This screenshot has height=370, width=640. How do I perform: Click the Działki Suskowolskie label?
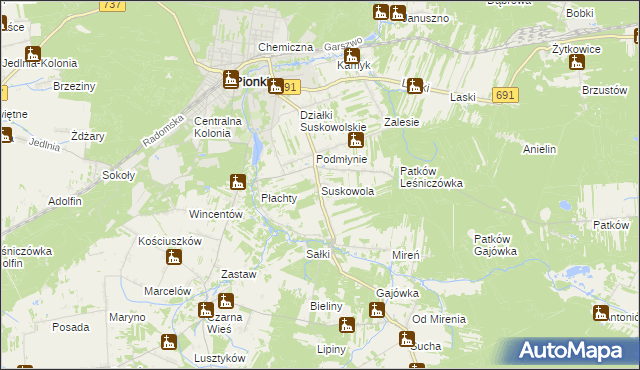click(333, 121)
